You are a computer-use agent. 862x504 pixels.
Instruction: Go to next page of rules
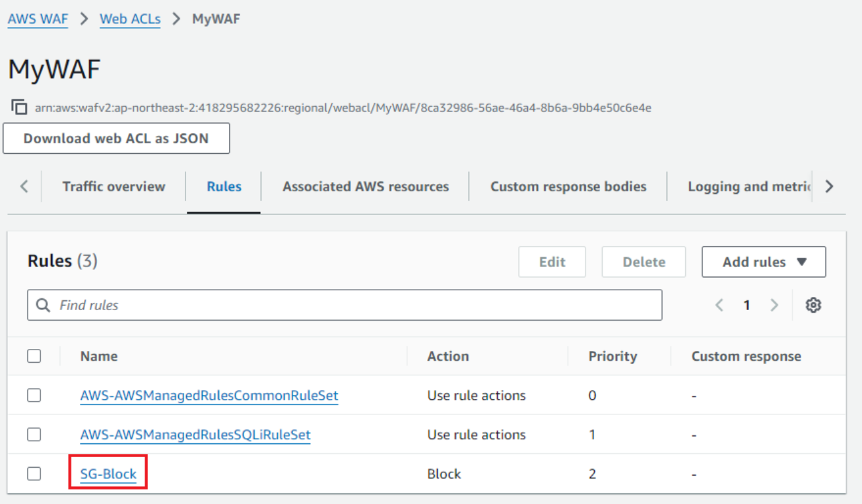774,305
